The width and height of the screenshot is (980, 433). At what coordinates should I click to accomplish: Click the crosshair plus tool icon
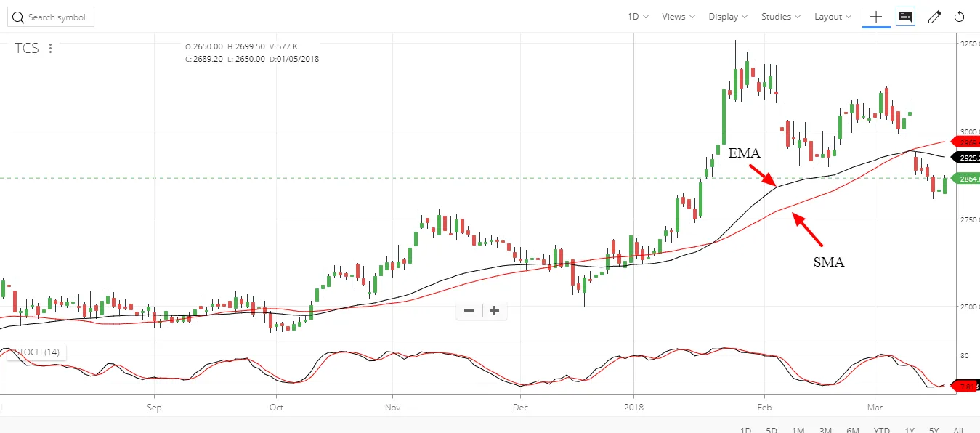coord(876,17)
